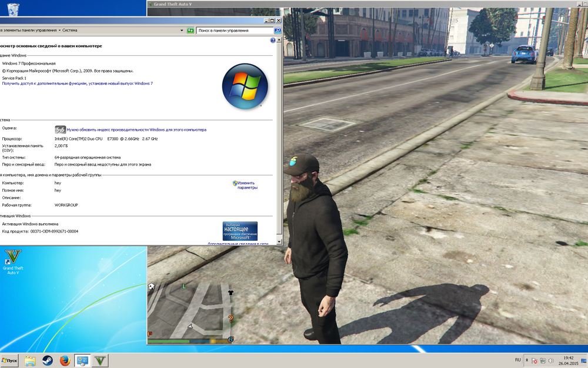
Task: Open Steam from the taskbar
Action: [x=47, y=361]
